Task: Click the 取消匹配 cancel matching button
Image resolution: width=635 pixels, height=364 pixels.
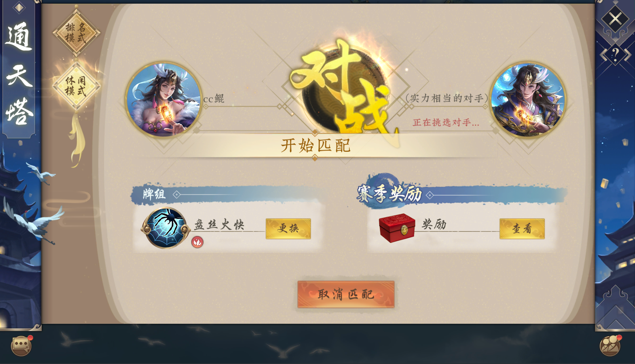Action: point(346,294)
